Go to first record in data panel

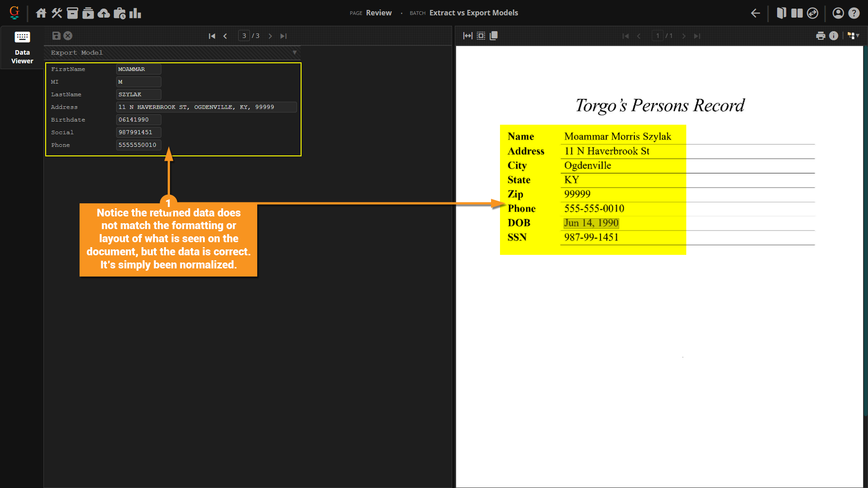(212, 36)
